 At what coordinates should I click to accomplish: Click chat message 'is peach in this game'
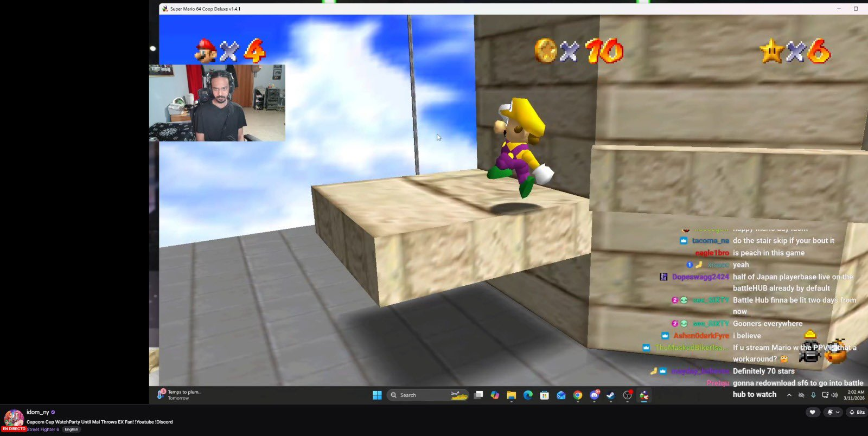(x=769, y=253)
